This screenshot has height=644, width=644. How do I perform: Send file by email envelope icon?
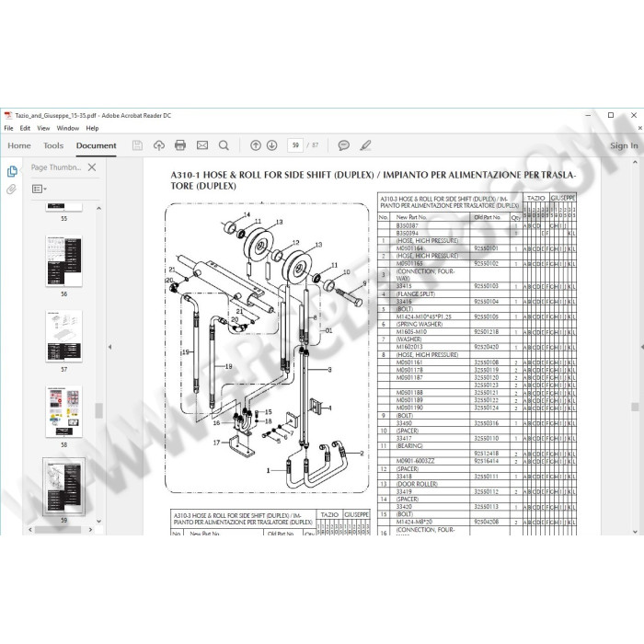tap(202, 145)
